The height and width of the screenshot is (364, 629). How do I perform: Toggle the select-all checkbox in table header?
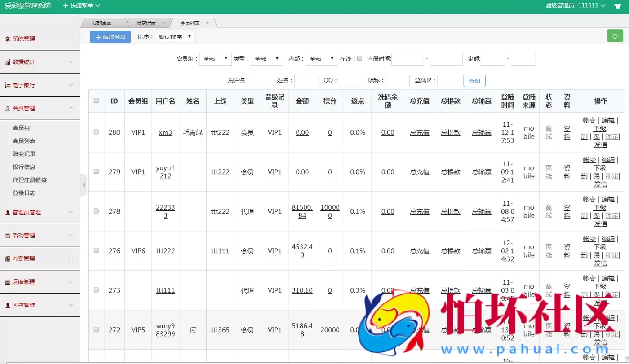[x=96, y=101]
